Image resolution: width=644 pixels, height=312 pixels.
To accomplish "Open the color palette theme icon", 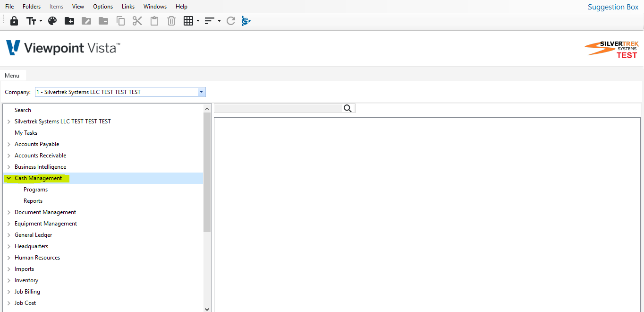I will pos(52,21).
